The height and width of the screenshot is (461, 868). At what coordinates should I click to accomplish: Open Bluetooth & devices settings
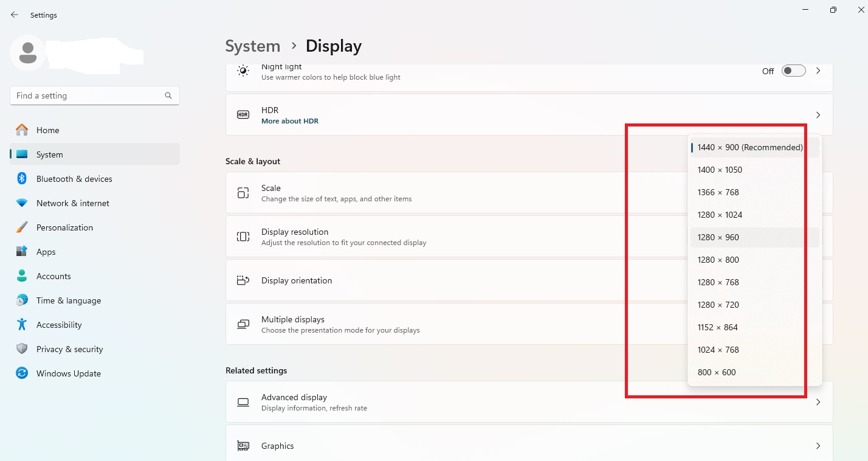pos(95,179)
